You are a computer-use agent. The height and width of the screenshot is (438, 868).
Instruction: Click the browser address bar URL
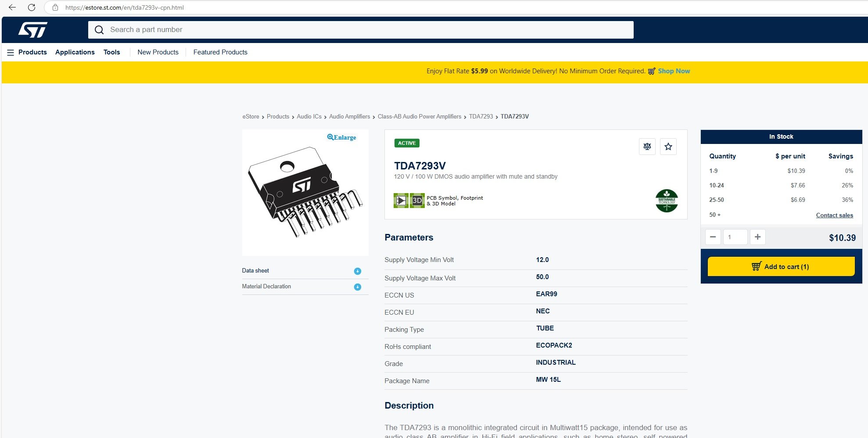tap(125, 7)
